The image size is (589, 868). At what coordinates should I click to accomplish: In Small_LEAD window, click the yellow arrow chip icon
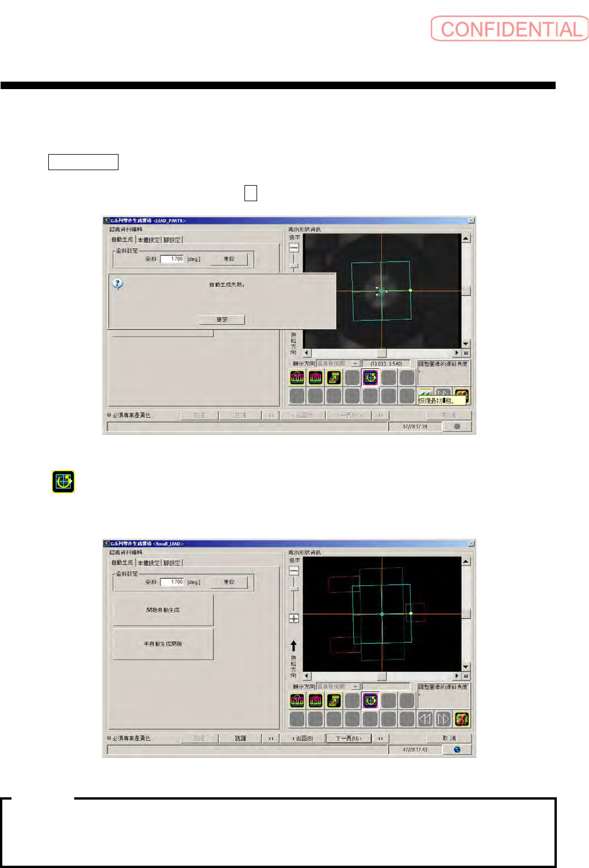click(334, 700)
